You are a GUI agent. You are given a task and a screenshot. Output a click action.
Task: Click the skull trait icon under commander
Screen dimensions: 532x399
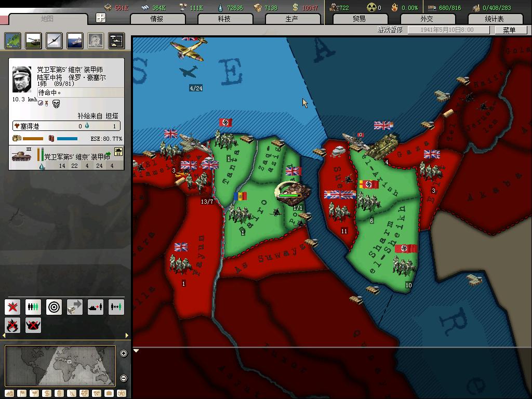[56, 103]
